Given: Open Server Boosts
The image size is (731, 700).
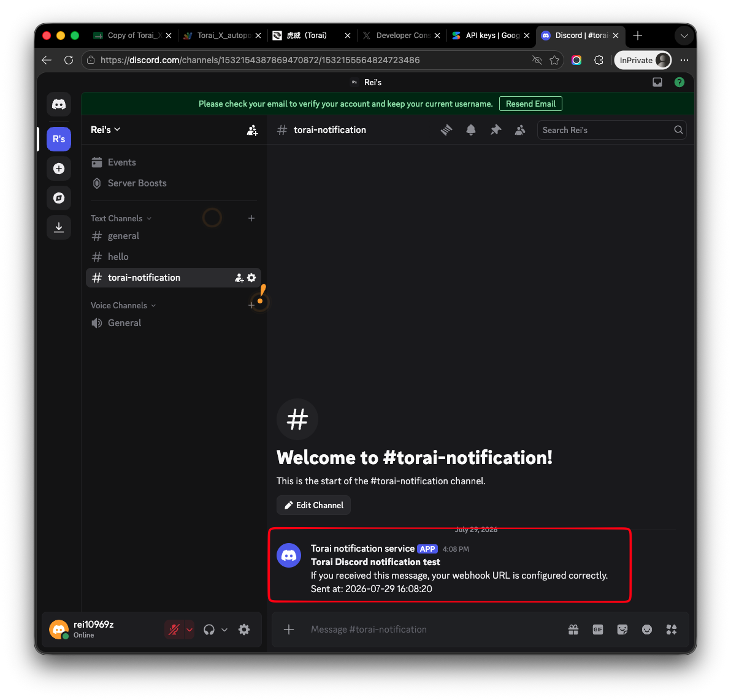Looking at the screenshot, I should [x=174, y=183].
